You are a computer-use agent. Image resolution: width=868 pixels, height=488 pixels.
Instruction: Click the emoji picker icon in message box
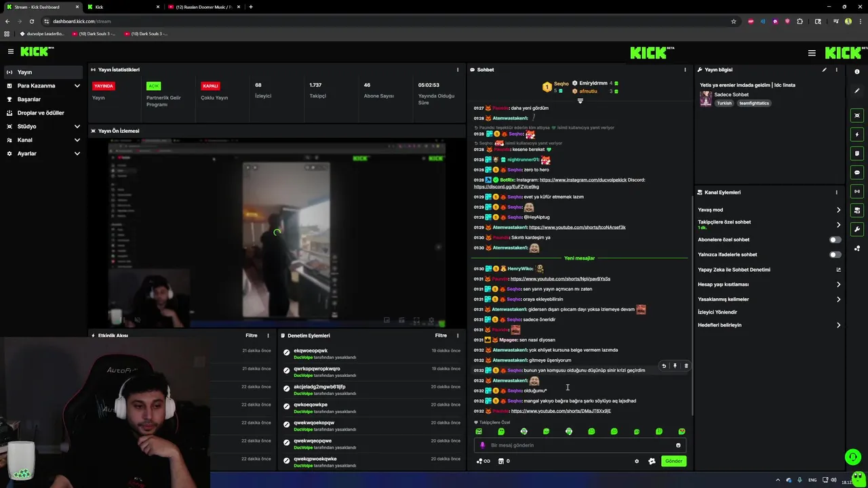pos(678,445)
